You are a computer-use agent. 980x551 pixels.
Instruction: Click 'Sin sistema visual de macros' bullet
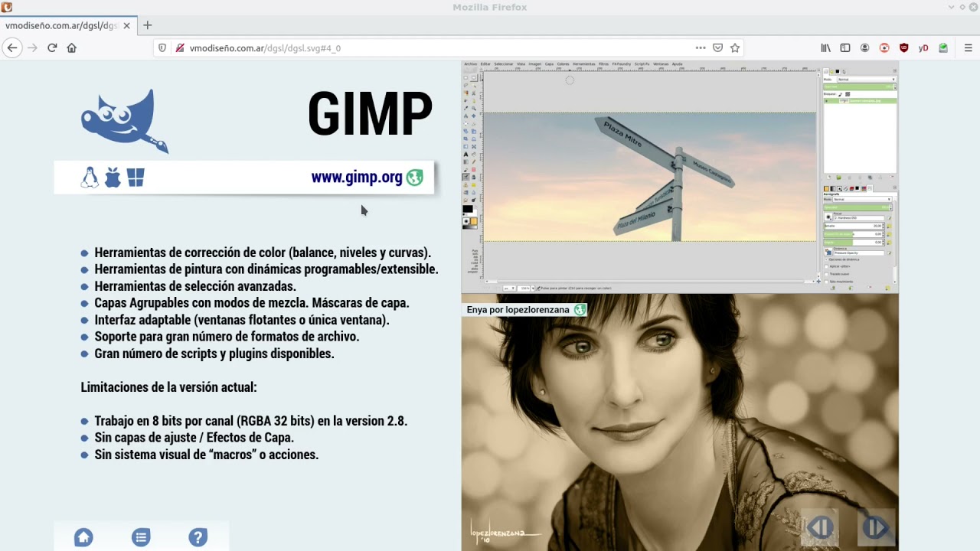point(207,455)
